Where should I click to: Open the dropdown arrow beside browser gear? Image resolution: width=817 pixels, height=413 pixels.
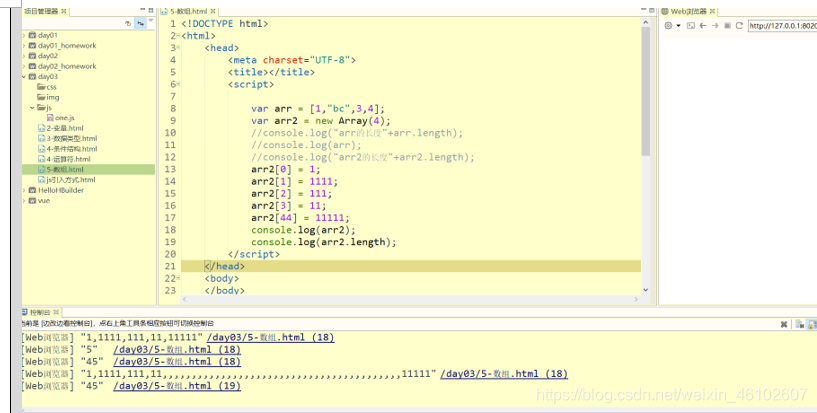click(x=678, y=26)
